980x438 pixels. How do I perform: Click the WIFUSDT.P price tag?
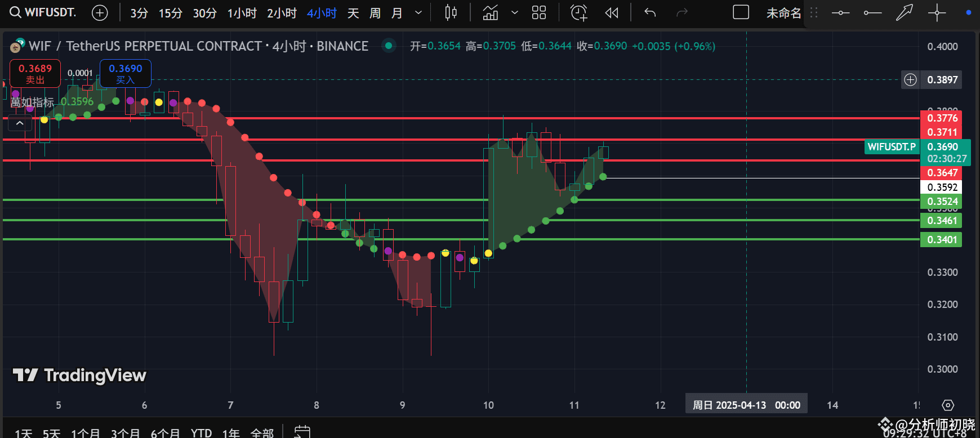coord(892,147)
